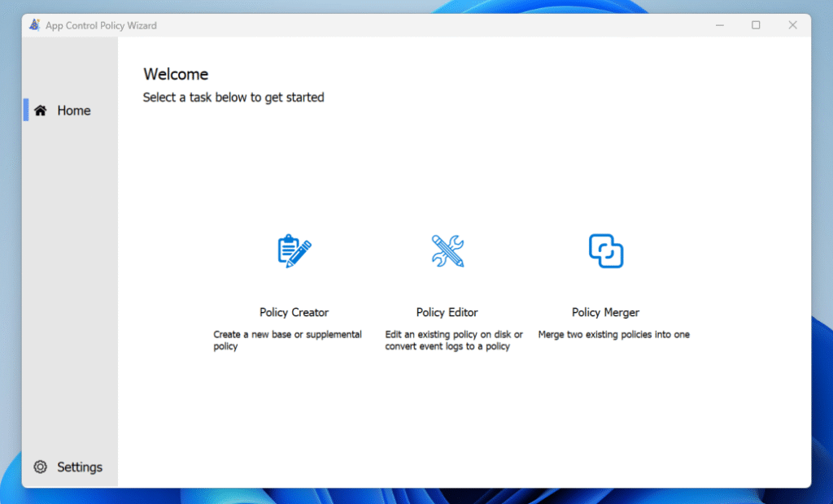The image size is (833, 504).
Task: Select the Policy Editor label
Action: coord(447,312)
